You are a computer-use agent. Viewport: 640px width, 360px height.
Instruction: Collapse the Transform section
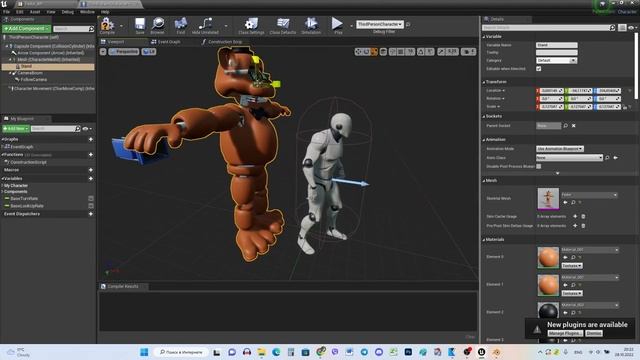[484, 82]
